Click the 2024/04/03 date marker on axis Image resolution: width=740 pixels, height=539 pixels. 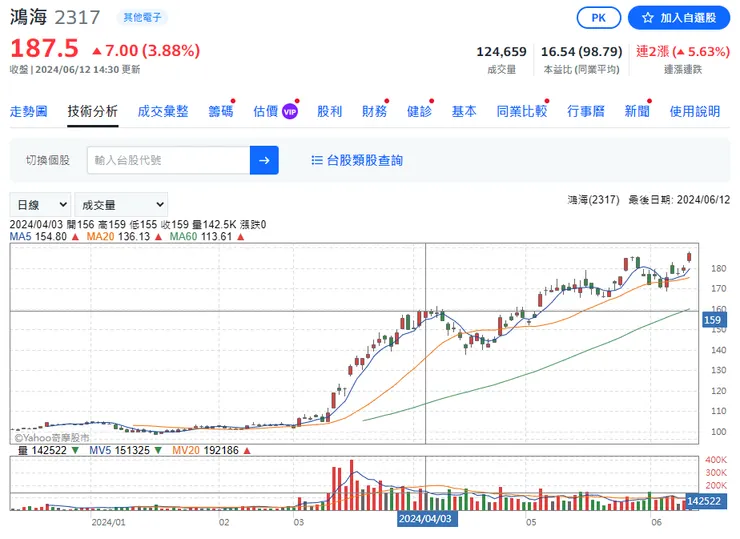point(427,519)
